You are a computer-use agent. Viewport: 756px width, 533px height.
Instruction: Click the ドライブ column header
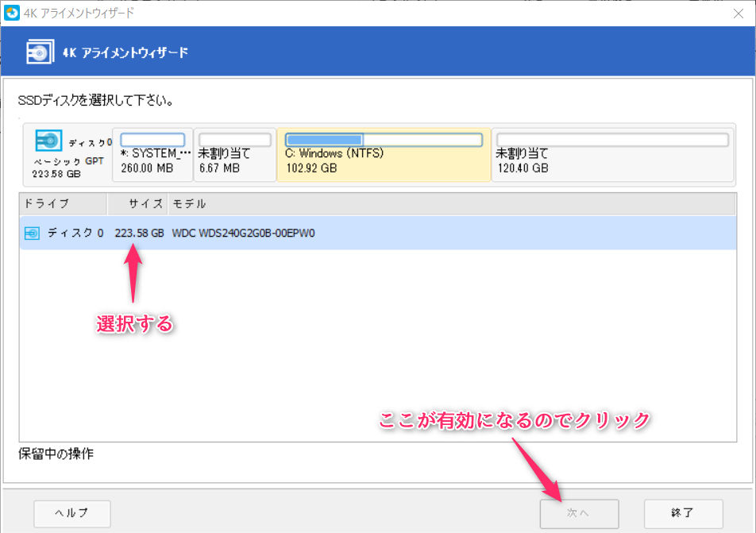47,204
